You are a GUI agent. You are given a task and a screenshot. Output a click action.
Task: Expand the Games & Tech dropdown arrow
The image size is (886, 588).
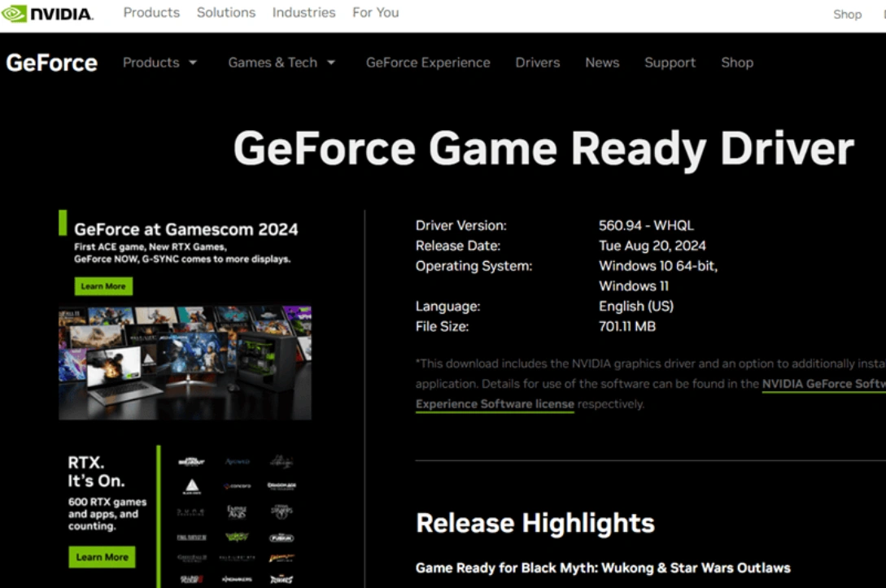331,63
